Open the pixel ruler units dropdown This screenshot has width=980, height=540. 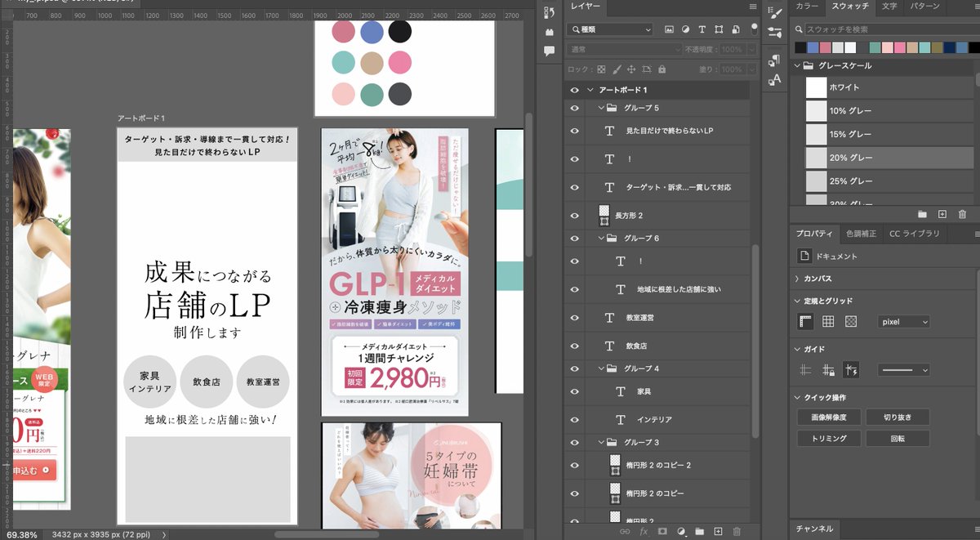coord(903,322)
